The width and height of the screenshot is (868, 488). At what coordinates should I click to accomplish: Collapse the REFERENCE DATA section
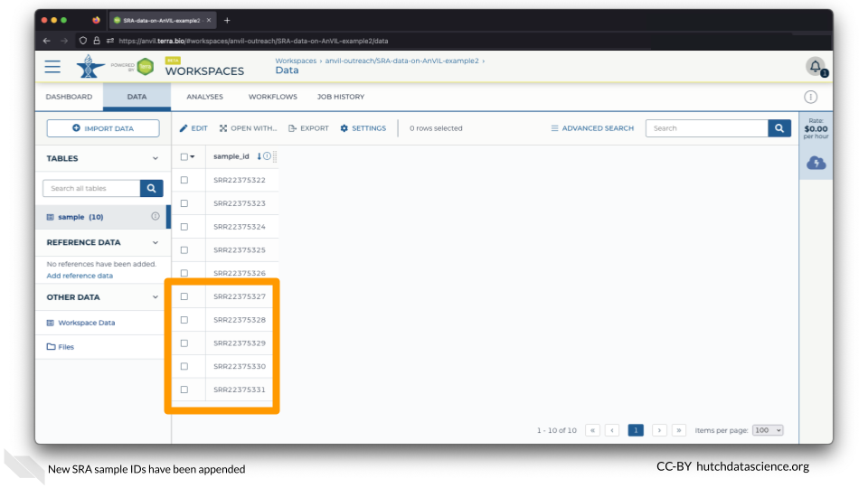coord(155,242)
